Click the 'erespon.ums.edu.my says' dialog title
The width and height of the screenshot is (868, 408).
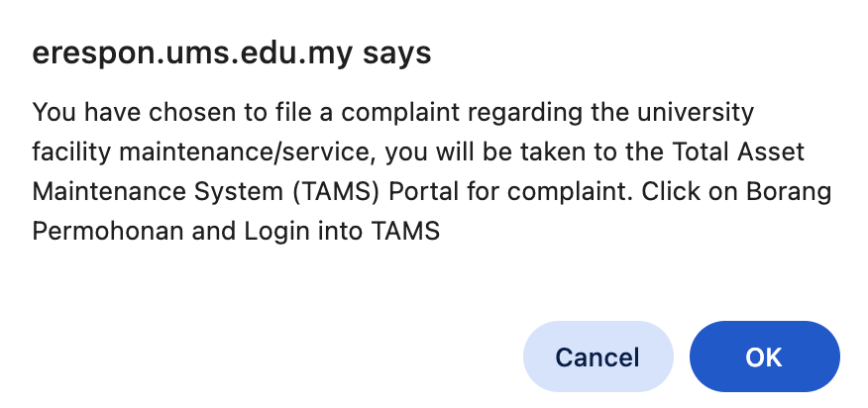pos(232,52)
